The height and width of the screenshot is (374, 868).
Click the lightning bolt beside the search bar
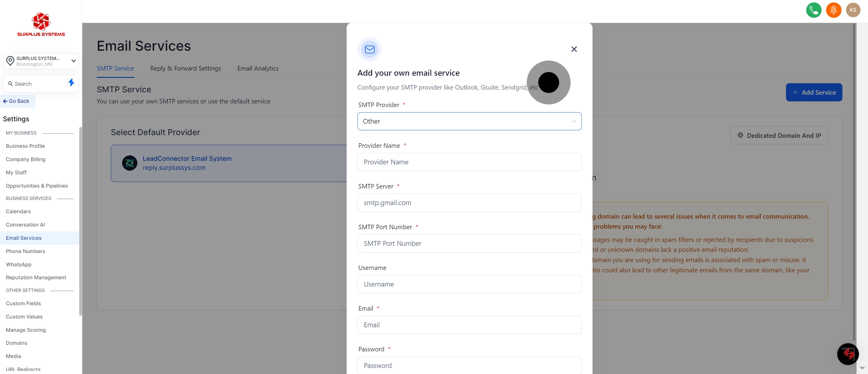(x=71, y=83)
